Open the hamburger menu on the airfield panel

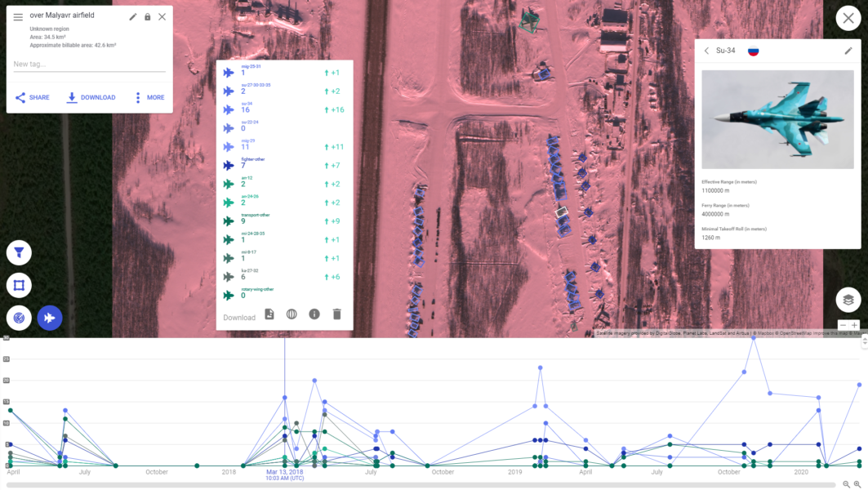point(17,16)
